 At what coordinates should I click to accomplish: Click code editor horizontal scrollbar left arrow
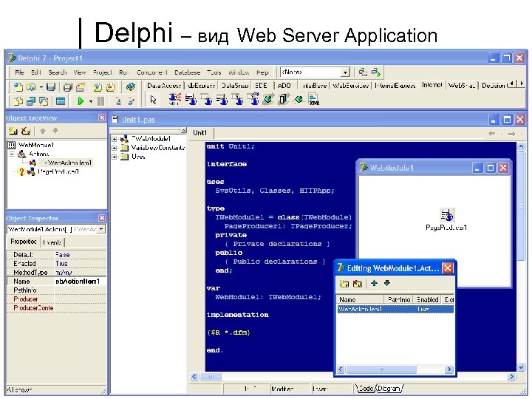[x=194, y=376]
